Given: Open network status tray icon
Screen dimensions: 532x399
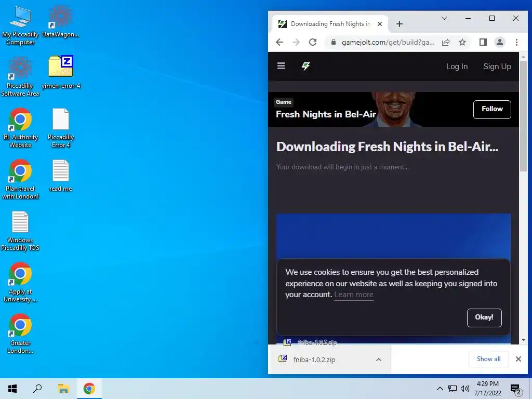Looking at the screenshot, I should point(453,389).
